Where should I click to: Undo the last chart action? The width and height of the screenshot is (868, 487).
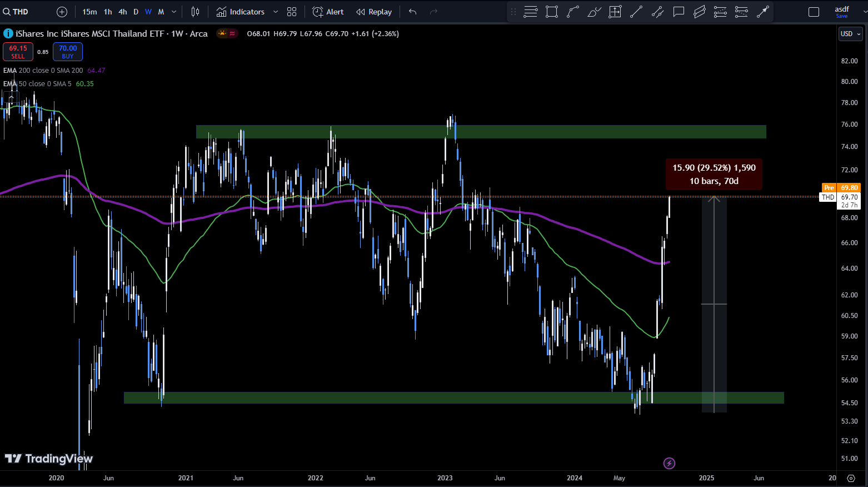412,12
